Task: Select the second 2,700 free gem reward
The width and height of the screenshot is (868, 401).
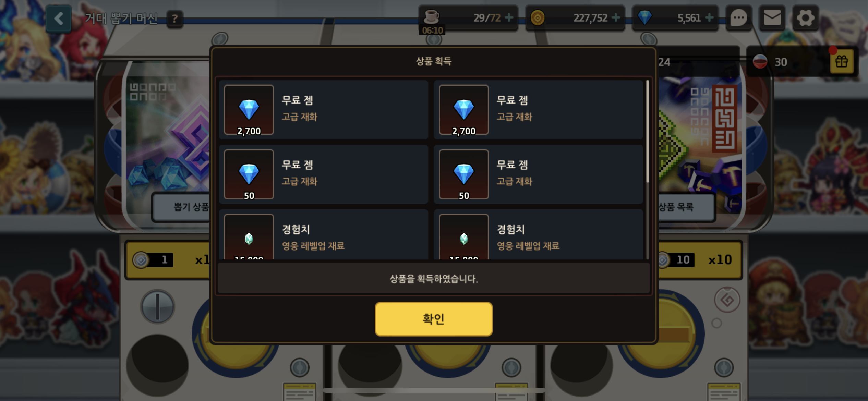Action: (x=539, y=110)
